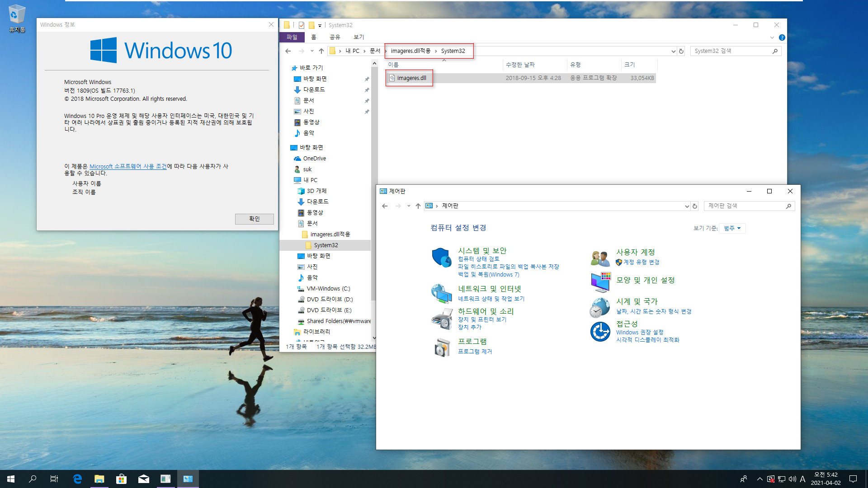The width and height of the screenshot is (868, 488).
Task: Click imageres.dll적용 breadcrumb in address bar
Action: pos(410,51)
